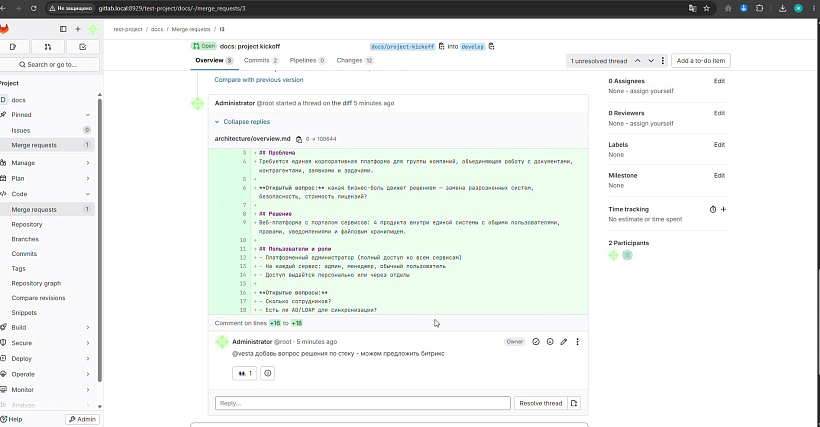Open the Help link in sidebar footer
The height and width of the screenshot is (427, 820).
tap(12, 419)
